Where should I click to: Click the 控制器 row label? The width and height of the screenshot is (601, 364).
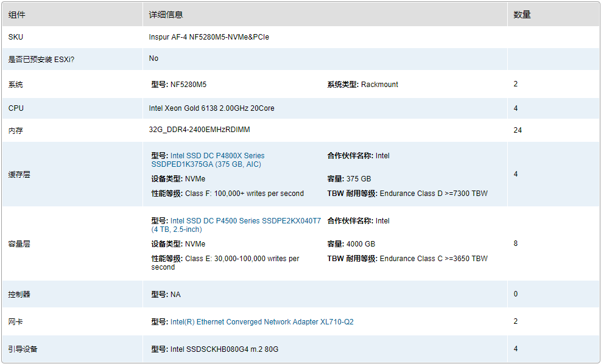click(19, 295)
